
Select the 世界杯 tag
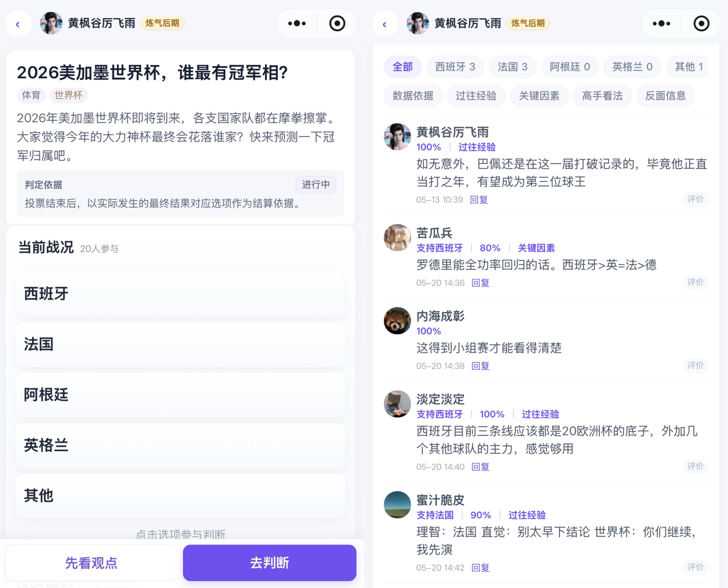click(69, 95)
